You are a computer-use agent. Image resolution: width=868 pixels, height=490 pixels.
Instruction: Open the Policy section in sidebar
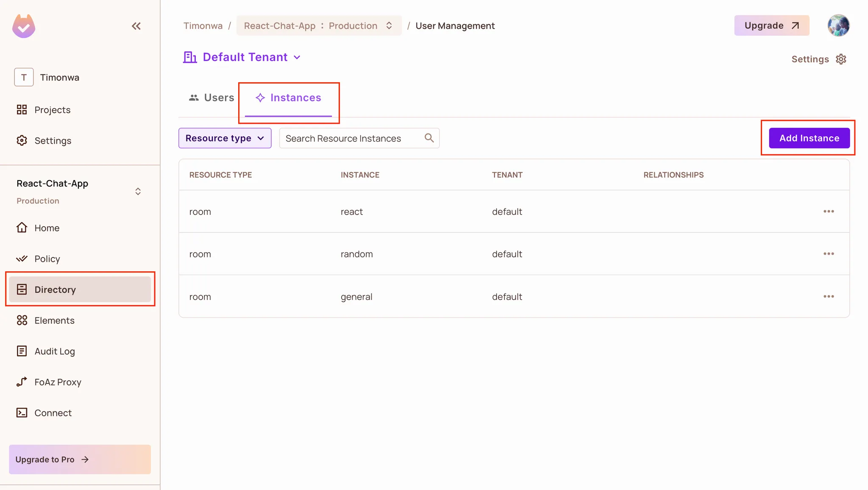click(47, 259)
